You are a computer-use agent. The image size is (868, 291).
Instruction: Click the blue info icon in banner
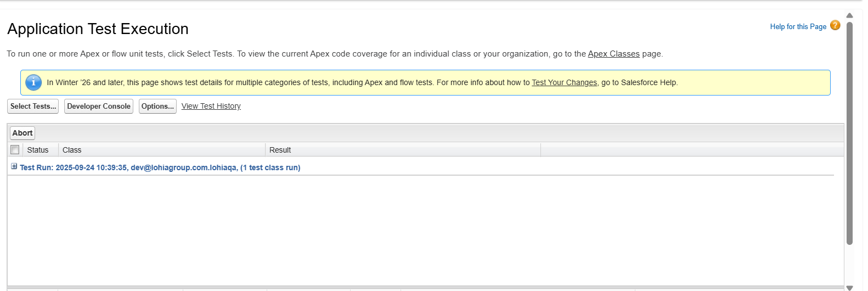pos(33,82)
